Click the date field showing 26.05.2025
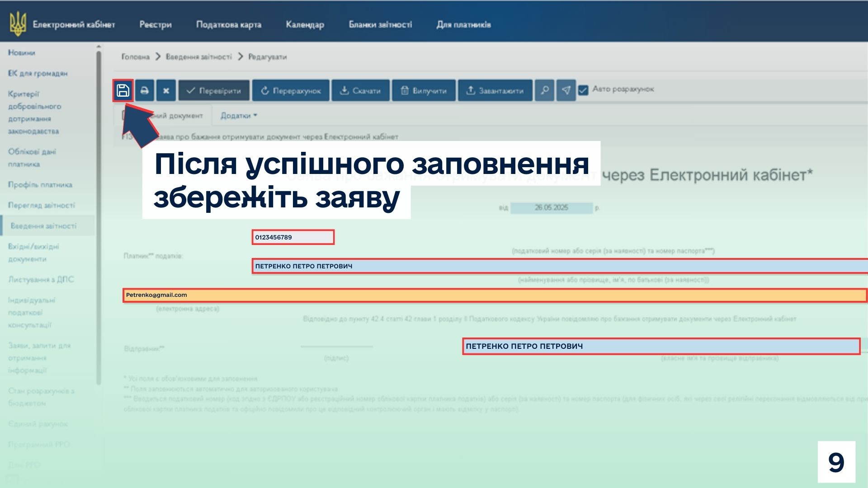This screenshot has height=488, width=868. click(551, 208)
